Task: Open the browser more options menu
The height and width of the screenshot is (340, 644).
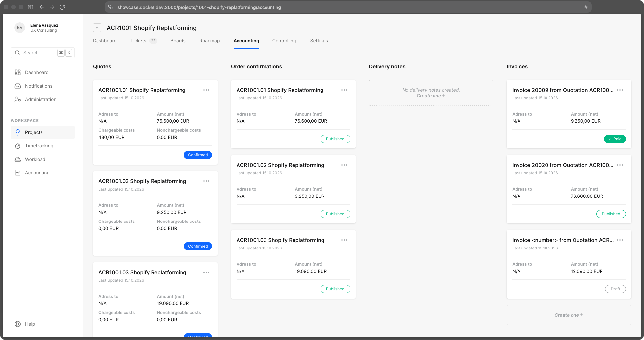Action: 634,7
